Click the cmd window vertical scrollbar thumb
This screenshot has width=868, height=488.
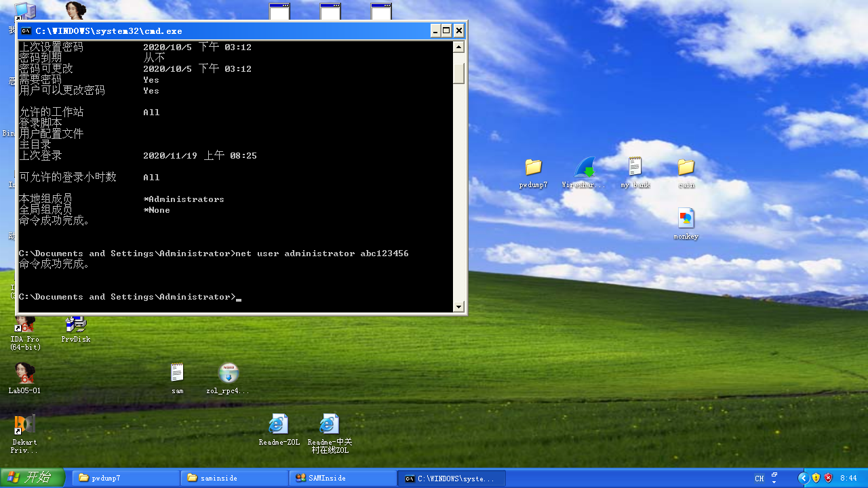[459, 73]
